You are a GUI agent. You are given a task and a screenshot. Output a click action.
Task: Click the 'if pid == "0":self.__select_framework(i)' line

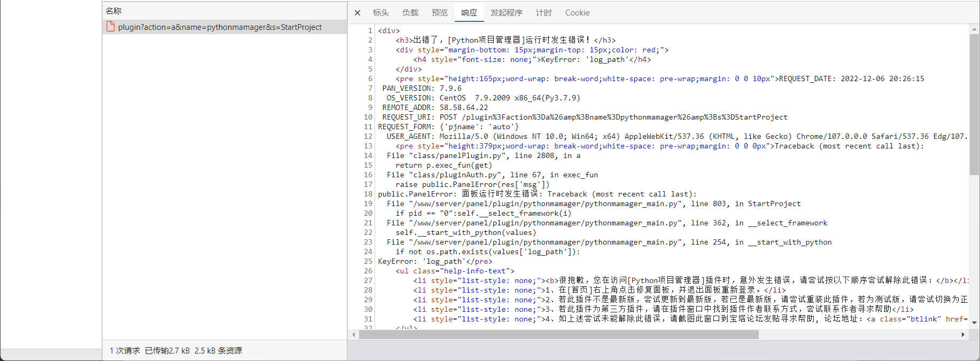484,213
